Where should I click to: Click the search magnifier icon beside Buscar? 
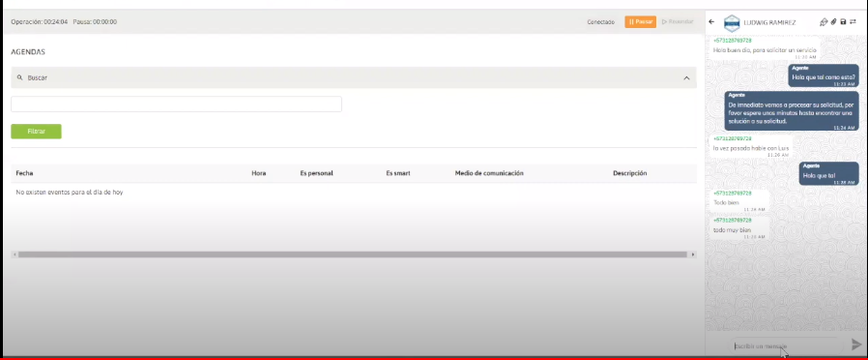pyautogui.click(x=20, y=77)
